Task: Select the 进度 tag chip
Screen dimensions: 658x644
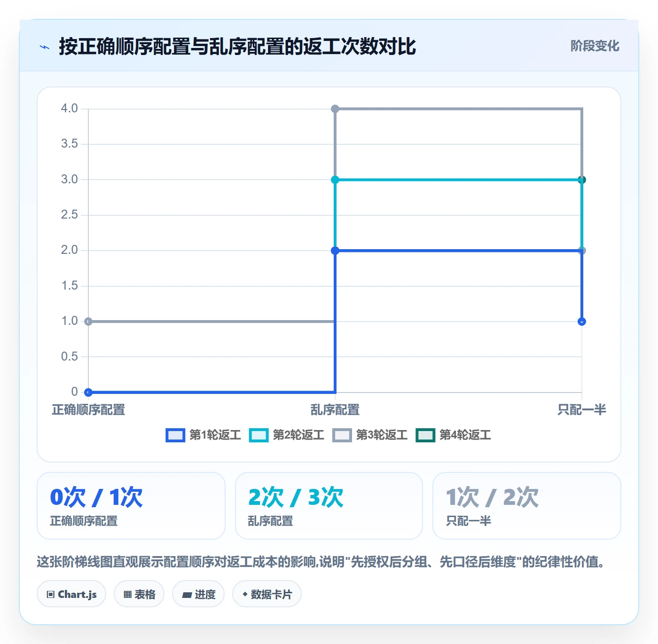Action: click(x=198, y=594)
